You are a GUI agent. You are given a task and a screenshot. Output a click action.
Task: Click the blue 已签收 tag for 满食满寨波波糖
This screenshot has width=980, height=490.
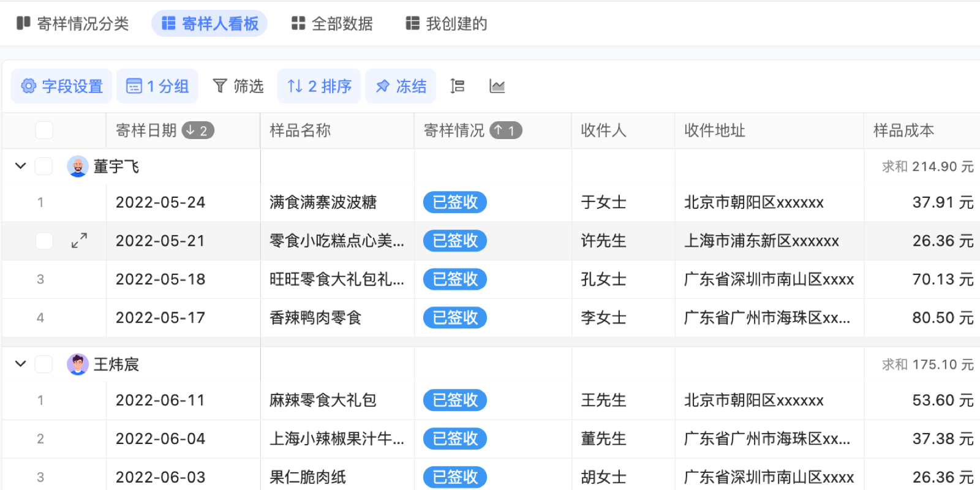click(454, 202)
